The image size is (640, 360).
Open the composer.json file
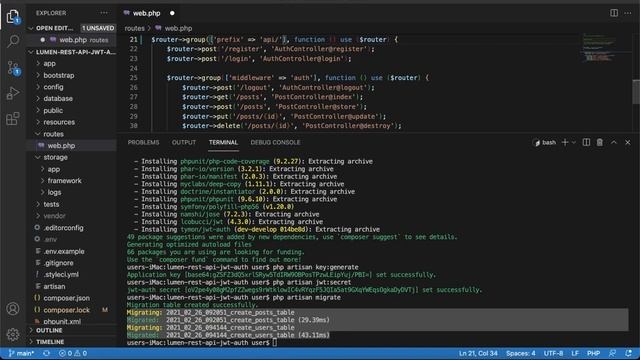pyautogui.click(x=67, y=298)
